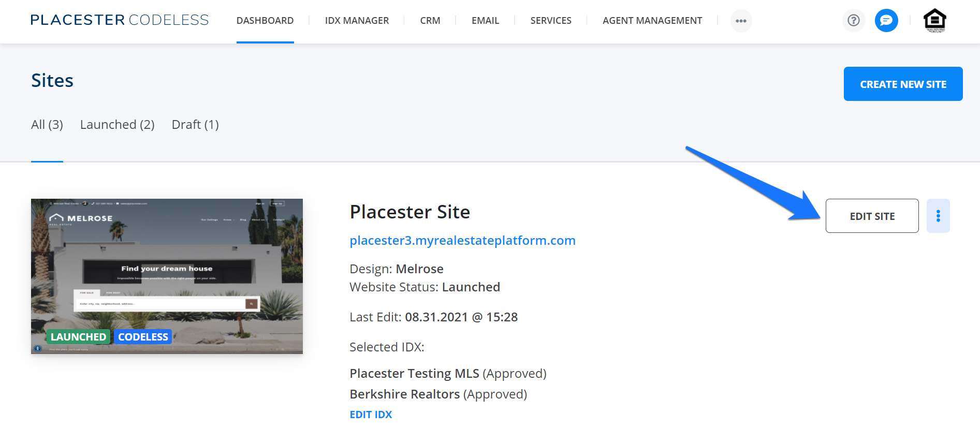Viewport: 980px width, 443px height.
Task: Click the Berkshire Realtors (Approved) text
Action: [x=438, y=394]
